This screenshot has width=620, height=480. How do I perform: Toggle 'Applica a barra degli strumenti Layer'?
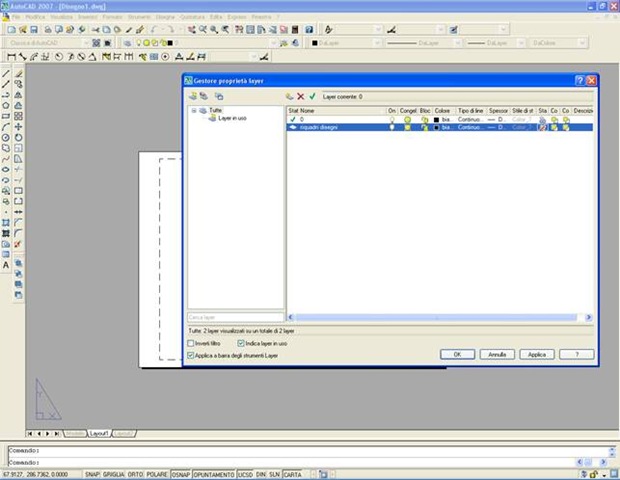191,355
